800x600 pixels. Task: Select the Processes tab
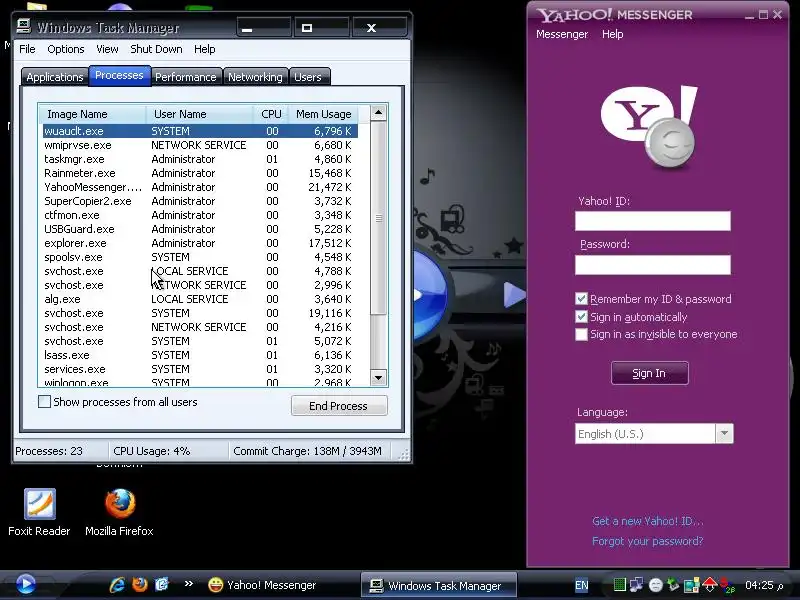(x=119, y=76)
